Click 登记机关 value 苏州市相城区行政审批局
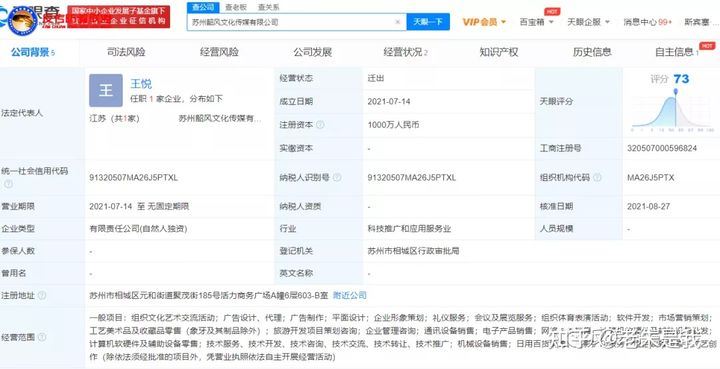 point(413,251)
